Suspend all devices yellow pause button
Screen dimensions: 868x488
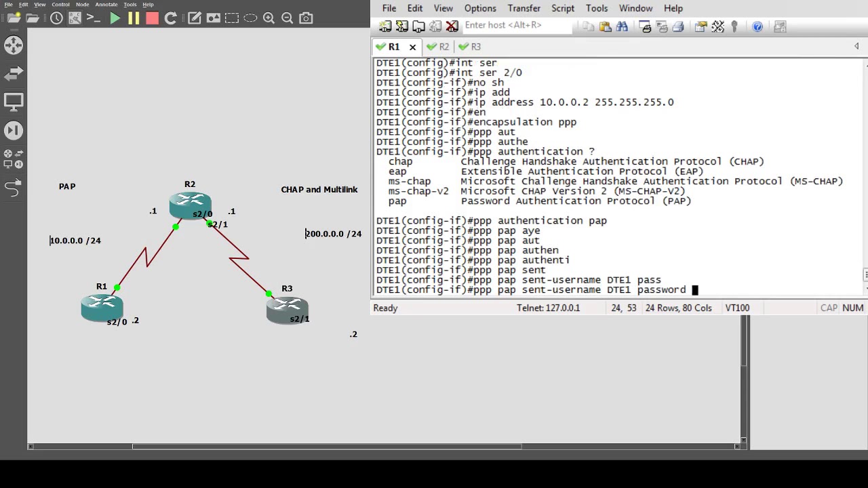point(134,18)
